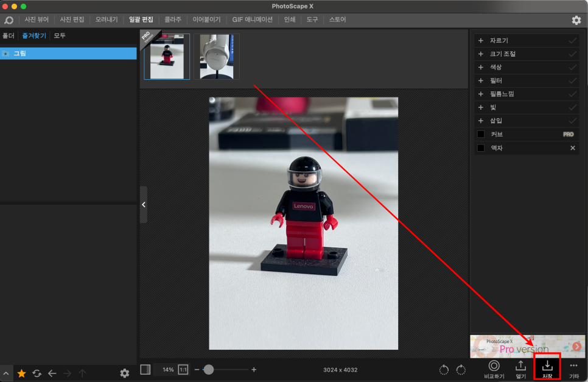The width and height of the screenshot is (588, 382).
Task: Switch to the 모두 panel tab
Action: pyautogui.click(x=59, y=36)
